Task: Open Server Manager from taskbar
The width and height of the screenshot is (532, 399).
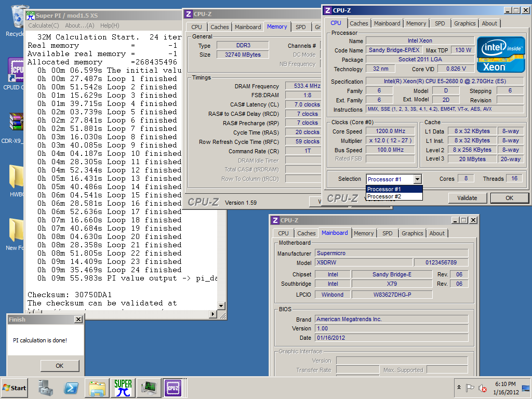Action: tap(46, 388)
